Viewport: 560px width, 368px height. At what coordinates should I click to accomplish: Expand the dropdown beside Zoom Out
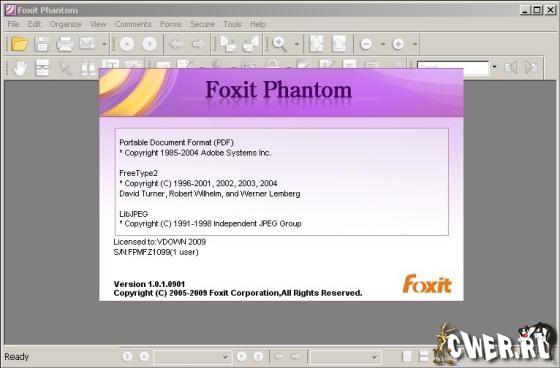click(382, 44)
